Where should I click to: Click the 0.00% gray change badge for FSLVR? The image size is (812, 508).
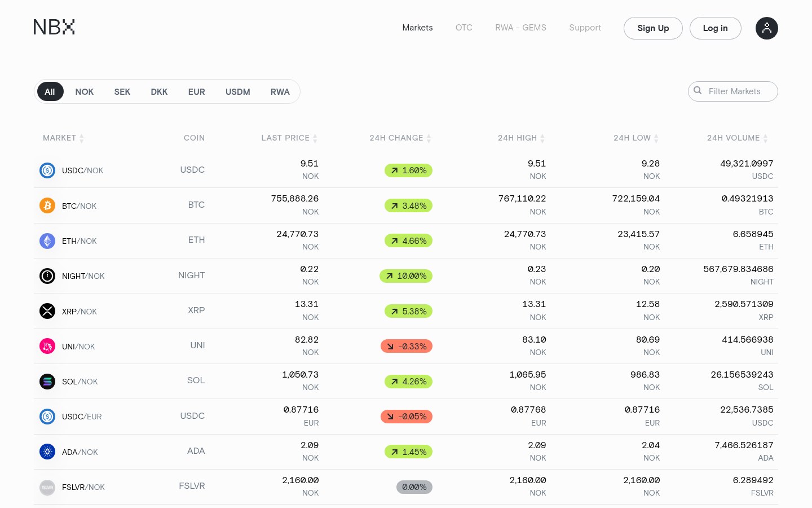point(414,487)
